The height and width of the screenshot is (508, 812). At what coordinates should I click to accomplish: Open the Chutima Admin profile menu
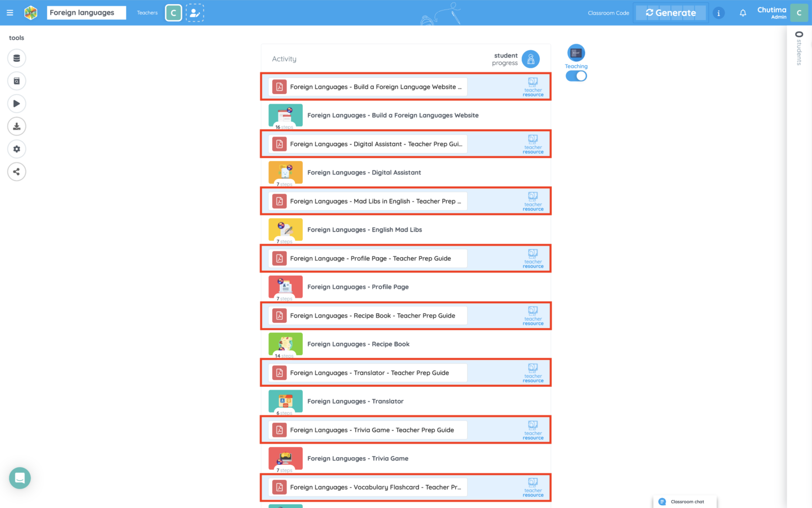tap(771, 13)
